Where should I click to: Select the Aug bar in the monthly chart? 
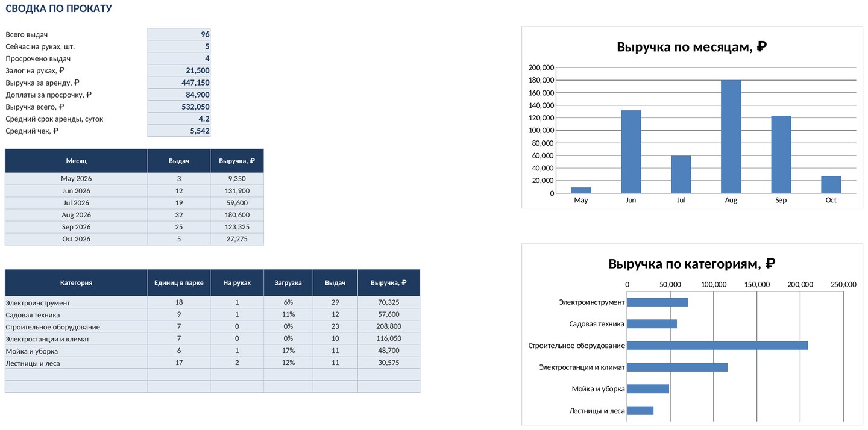(731, 137)
